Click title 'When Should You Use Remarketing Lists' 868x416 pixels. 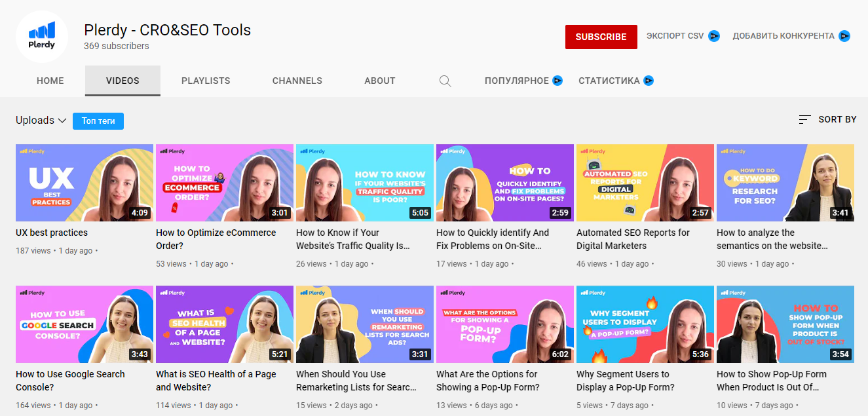click(x=356, y=381)
